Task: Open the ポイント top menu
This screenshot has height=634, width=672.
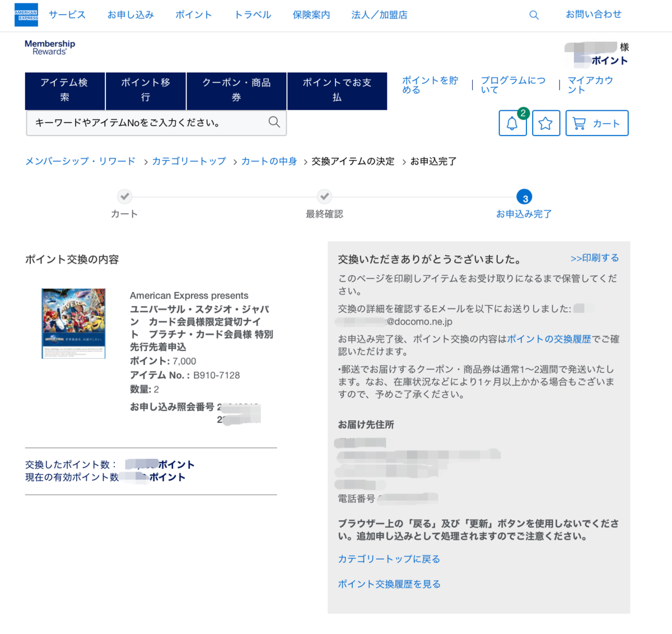Action: coord(194,15)
